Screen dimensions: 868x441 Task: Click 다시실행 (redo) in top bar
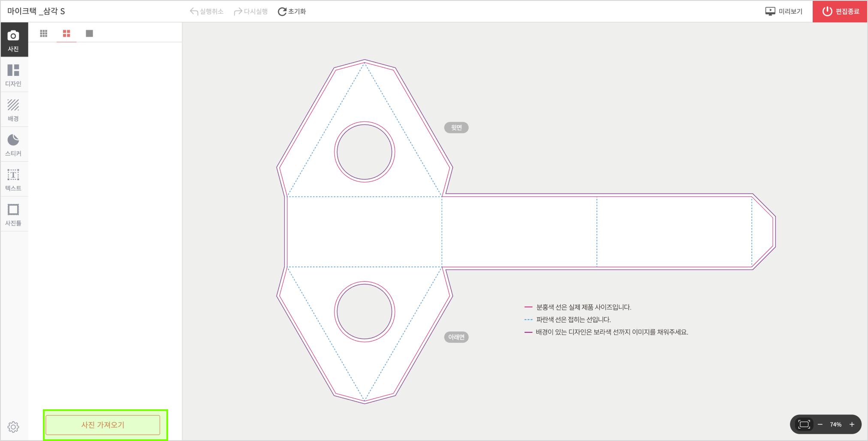click(251, 12)
